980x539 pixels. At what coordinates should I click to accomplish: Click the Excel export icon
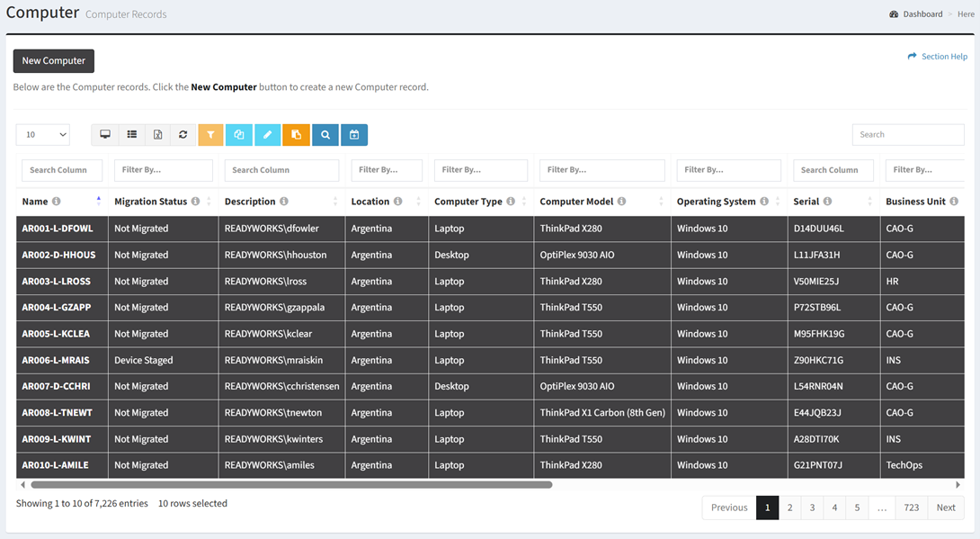point(157,135)
